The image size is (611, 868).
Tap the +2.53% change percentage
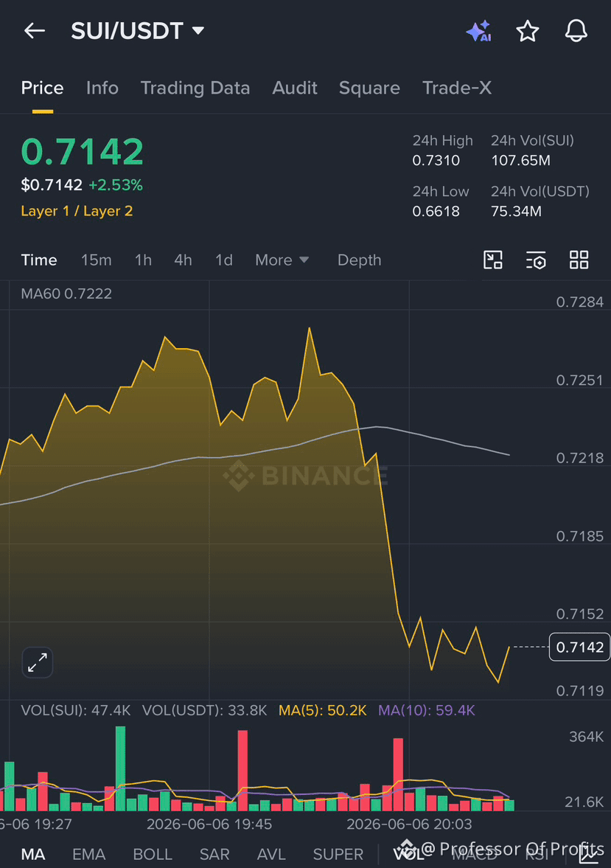click(116, 185)
